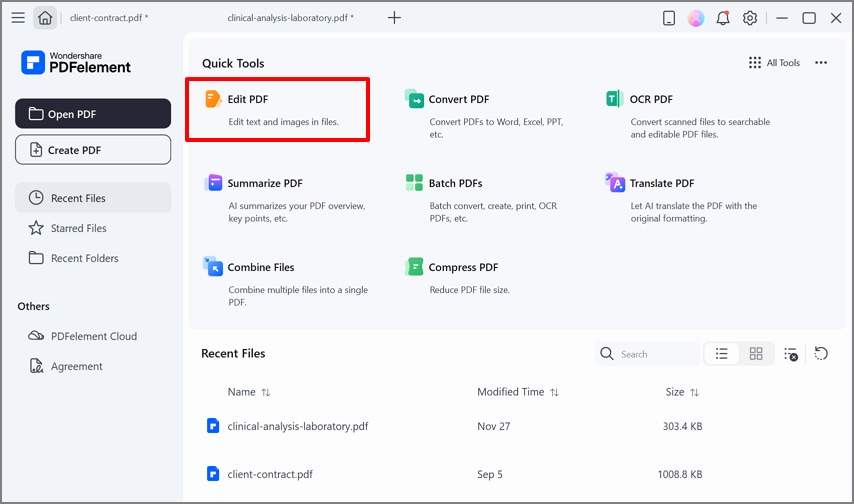Click the clear recent list icon
Screen dimensions: 854x504
[791, 354]
